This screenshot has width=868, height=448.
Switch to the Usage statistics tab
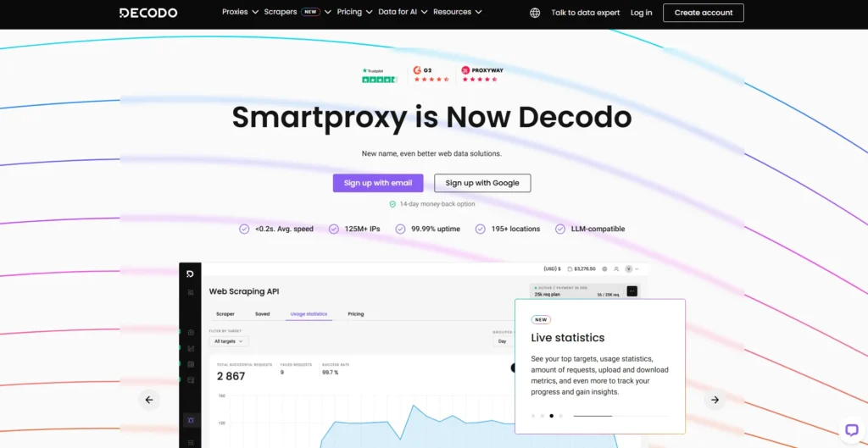pyautogui.click(x=309, y=314)
